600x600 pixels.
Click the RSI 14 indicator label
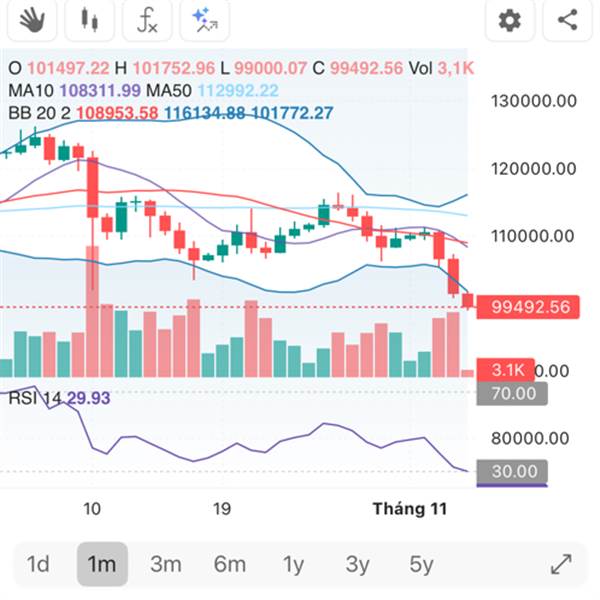(x=34, y=397)
